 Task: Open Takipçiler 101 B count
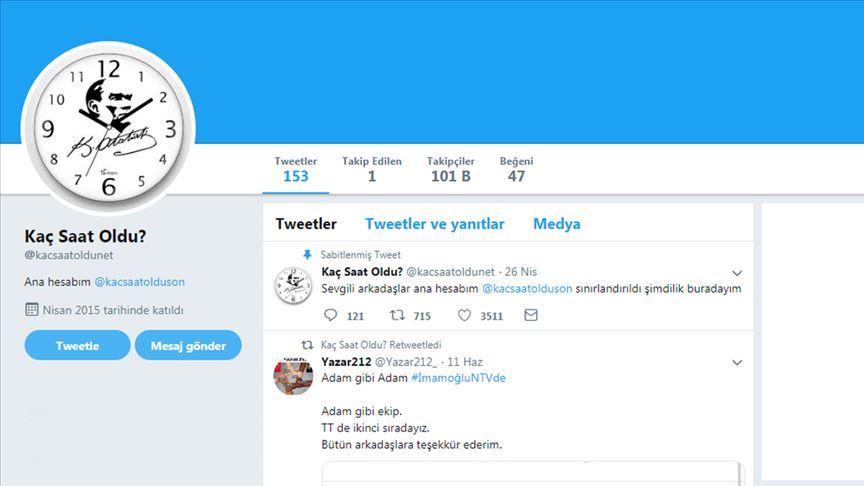pos(451,170)
